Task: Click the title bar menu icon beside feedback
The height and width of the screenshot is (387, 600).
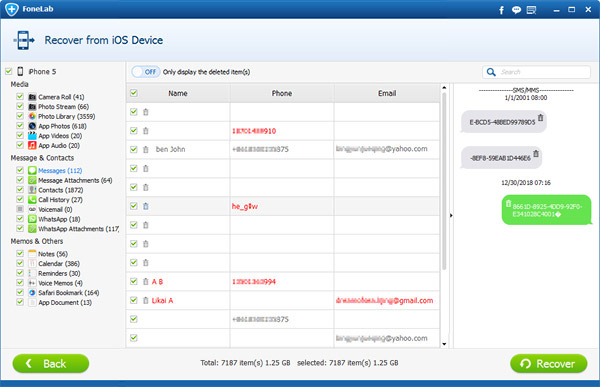Action: point(531,10)
